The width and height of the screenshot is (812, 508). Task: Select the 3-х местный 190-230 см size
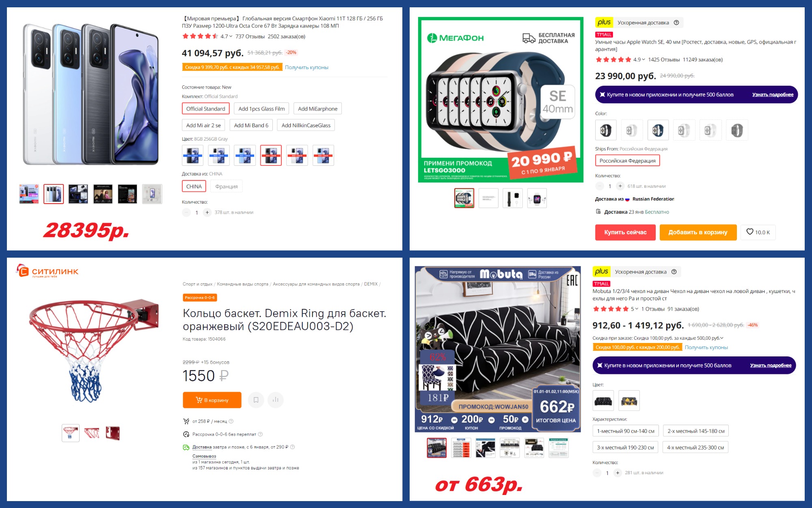[625, 447]
